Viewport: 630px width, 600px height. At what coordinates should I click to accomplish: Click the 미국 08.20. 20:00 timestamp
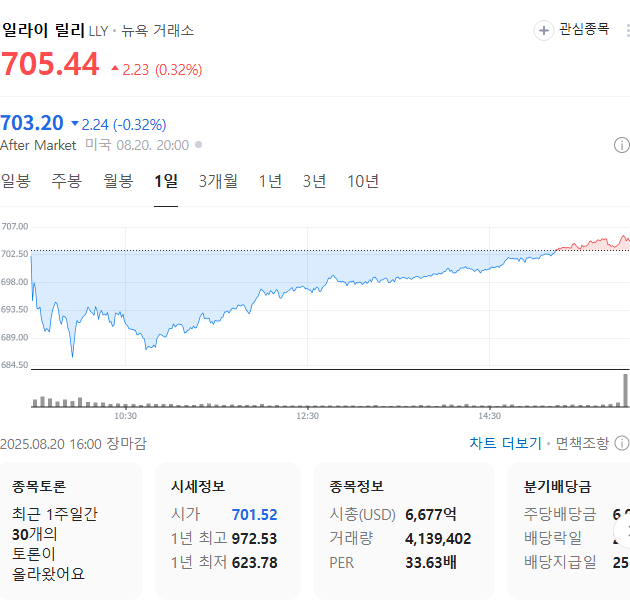[x=137, y=145]
